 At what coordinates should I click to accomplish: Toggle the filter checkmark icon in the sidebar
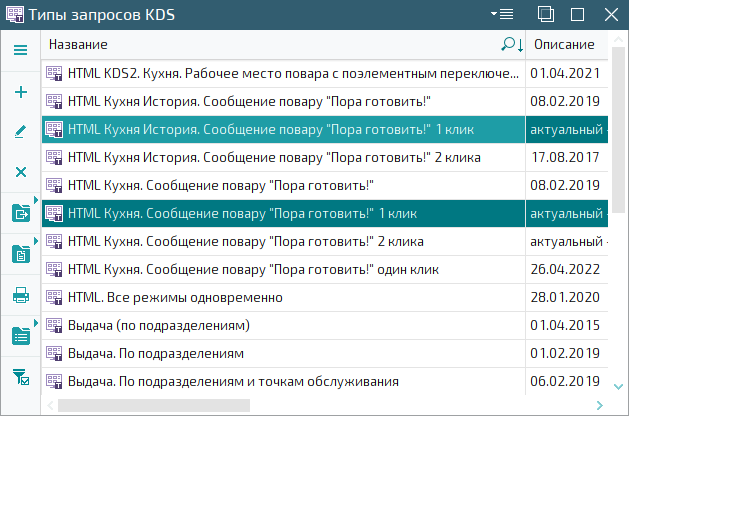(20, 377)
